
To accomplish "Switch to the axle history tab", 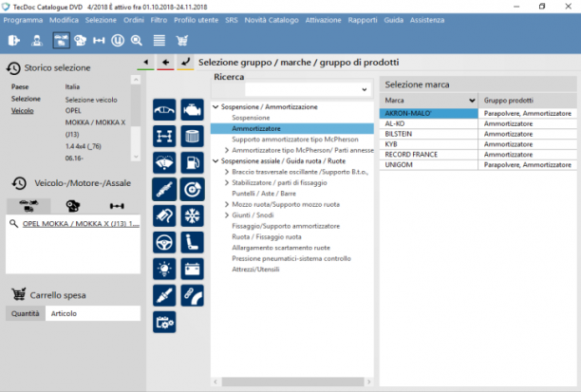I will pyautogui.click(x=117, y=206).
